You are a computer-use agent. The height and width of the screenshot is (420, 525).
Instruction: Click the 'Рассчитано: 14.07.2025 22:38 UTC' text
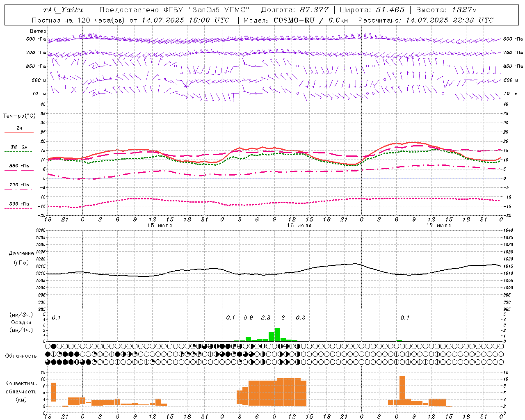coord(426,20)
